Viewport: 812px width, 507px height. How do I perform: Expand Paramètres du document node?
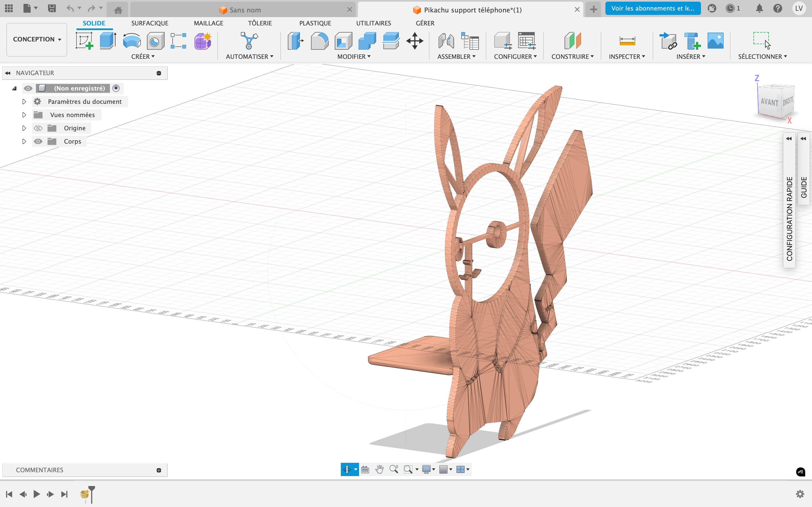(24, 102)
